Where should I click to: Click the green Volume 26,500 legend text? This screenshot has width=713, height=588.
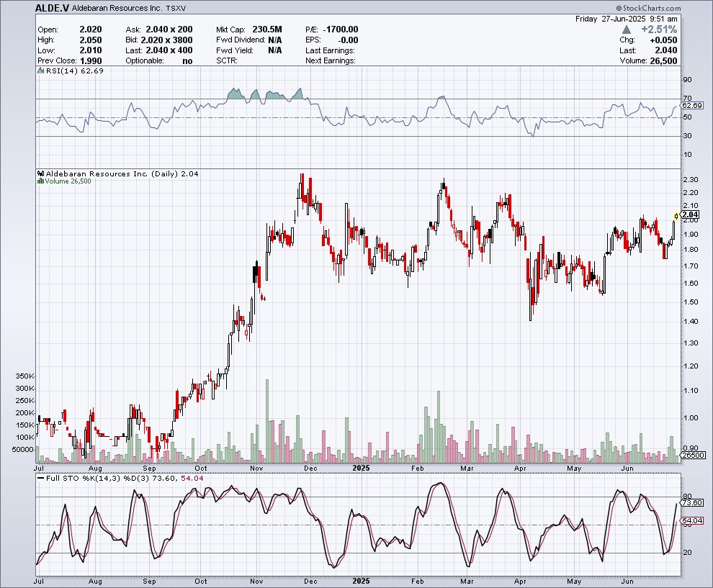tap(68, 181)
